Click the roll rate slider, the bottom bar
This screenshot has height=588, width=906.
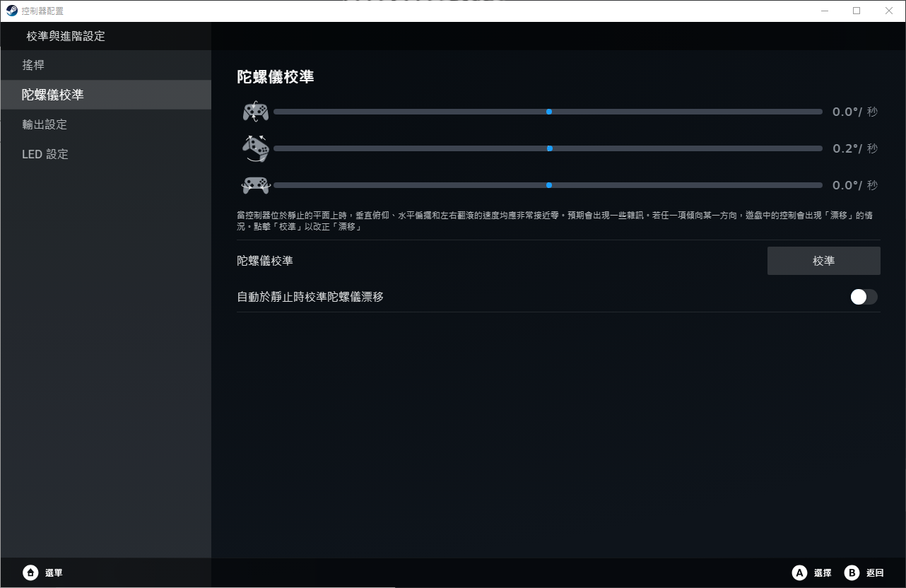pyautogui.click(x=548, y=185)
